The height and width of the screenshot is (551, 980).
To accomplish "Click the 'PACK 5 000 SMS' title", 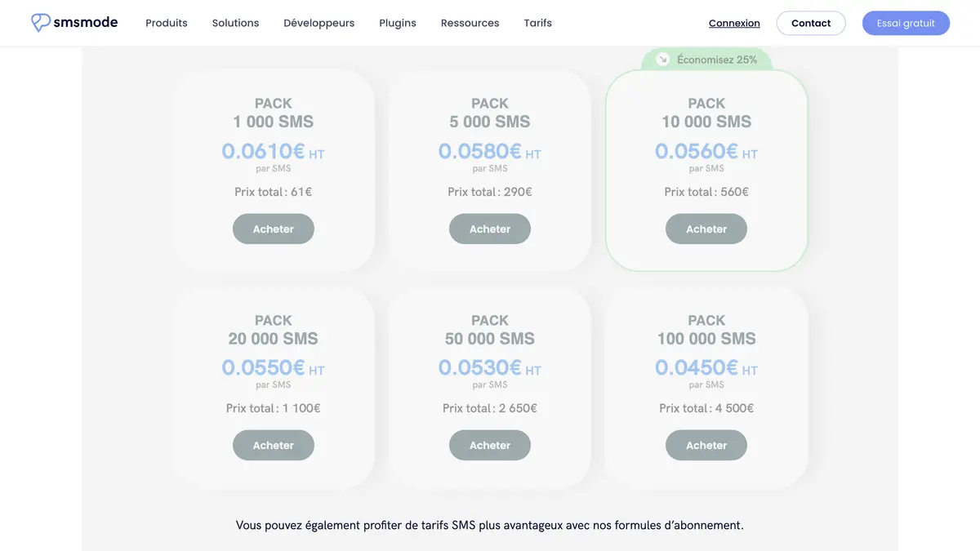I will coord(490,113).
